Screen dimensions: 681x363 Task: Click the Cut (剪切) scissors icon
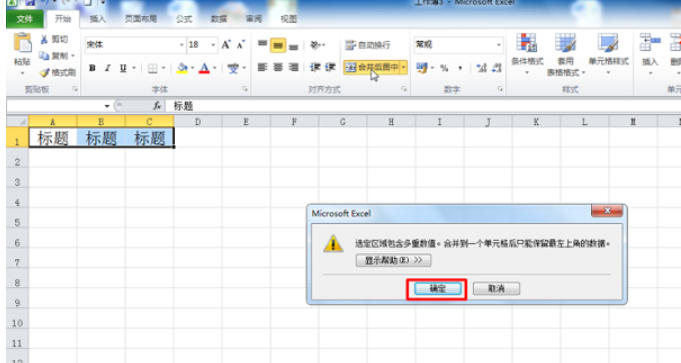44,40
